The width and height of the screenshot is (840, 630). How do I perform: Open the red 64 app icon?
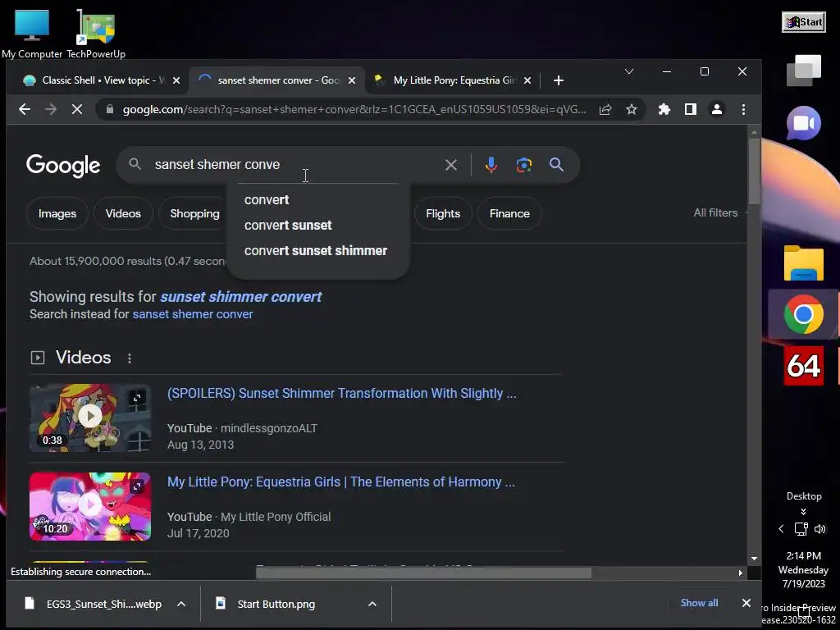(804, 367)
